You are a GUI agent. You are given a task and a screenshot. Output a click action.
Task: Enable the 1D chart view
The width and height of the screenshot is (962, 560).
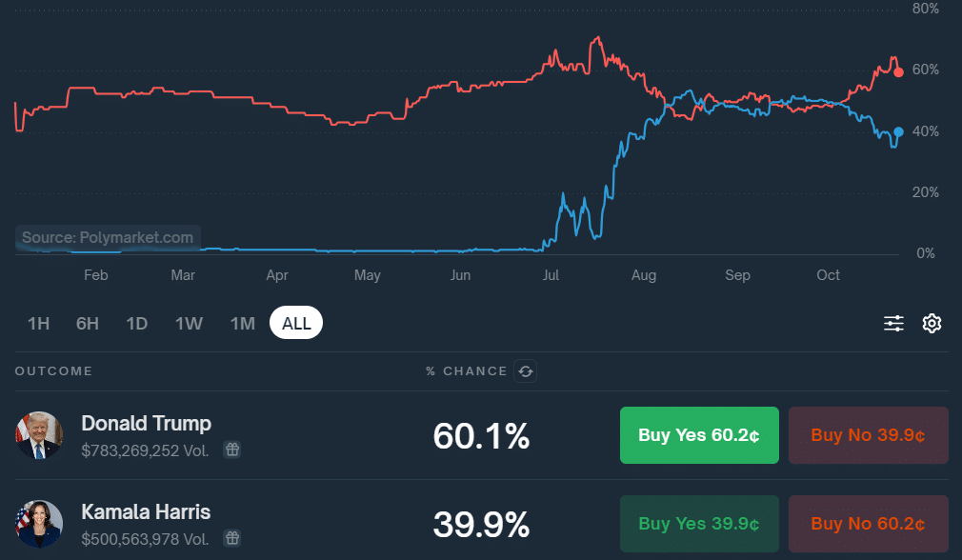(x=136, y=323)
